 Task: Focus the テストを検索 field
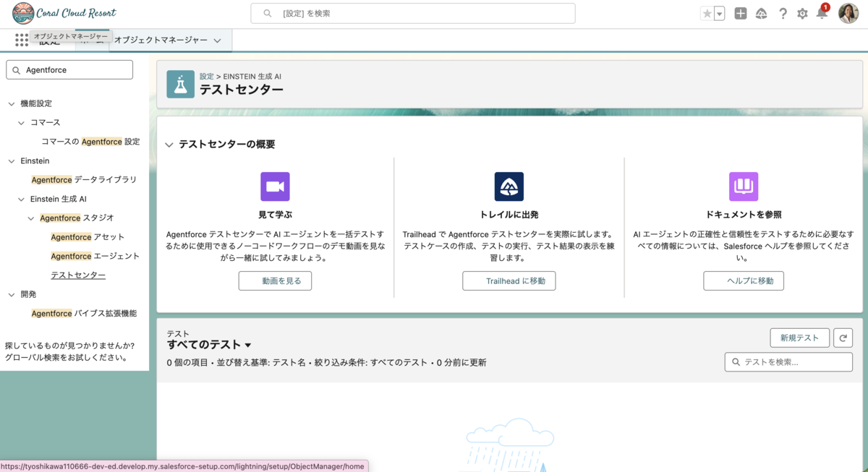pos(788,362)
